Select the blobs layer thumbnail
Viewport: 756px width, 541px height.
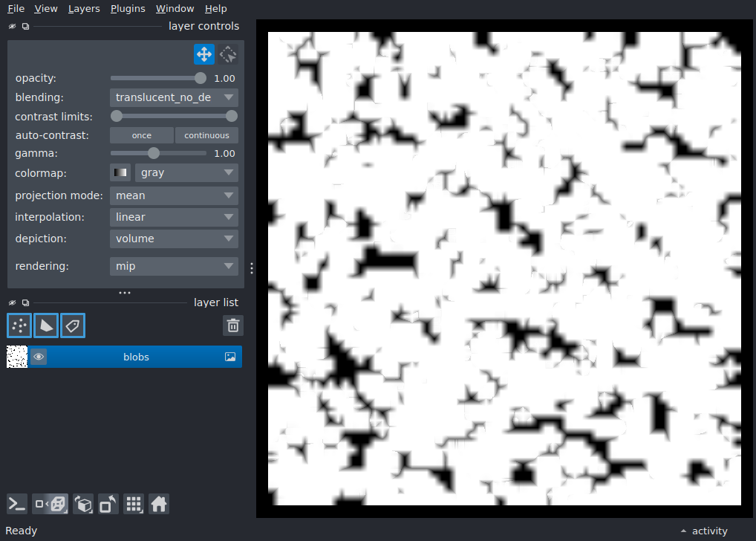coord(17,357)
